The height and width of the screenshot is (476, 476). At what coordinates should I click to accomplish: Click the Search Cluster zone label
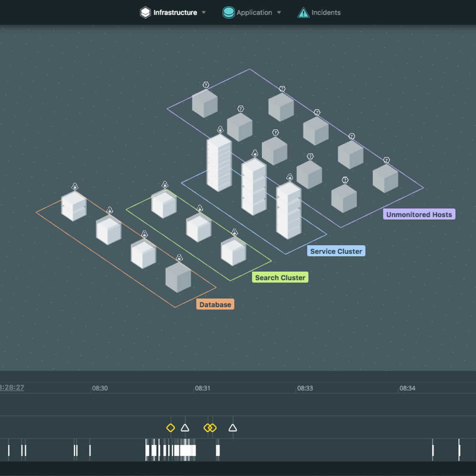(x=280, y=278)
